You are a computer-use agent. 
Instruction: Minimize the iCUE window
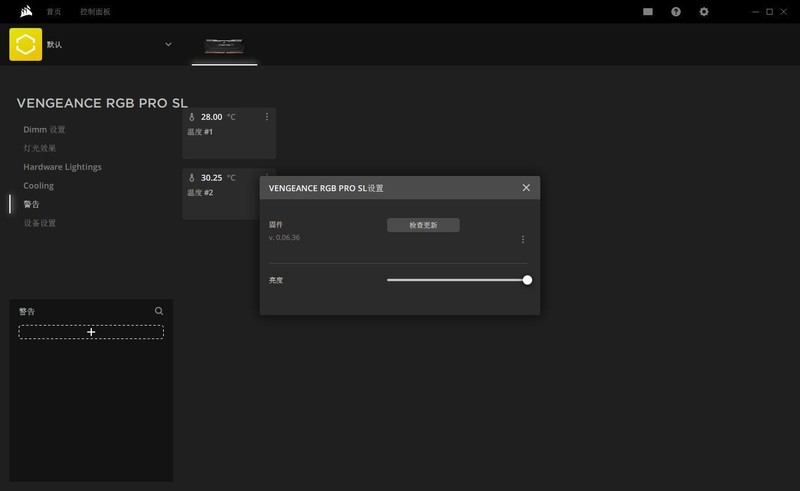coord(755,12)
